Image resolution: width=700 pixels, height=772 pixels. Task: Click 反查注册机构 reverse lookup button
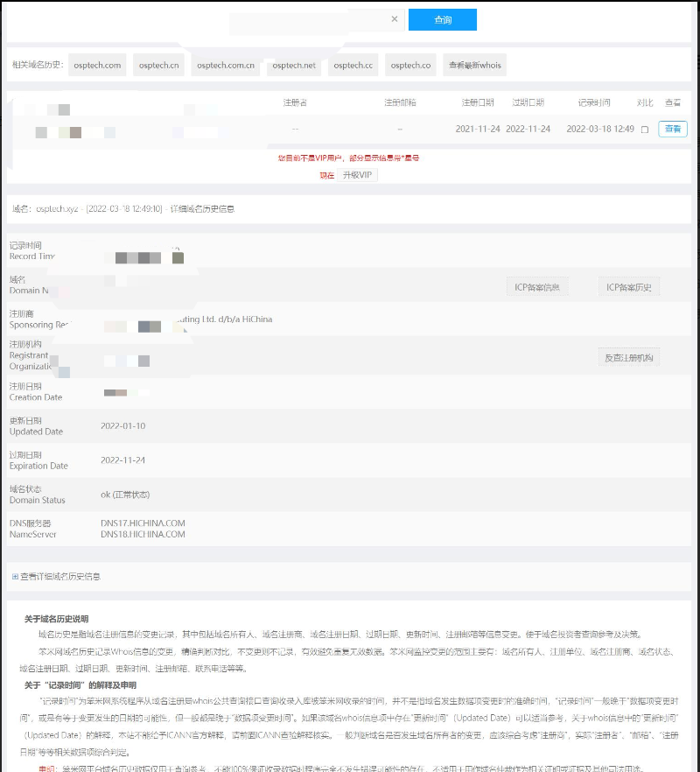pyautogui.click(x=628, y=358)
